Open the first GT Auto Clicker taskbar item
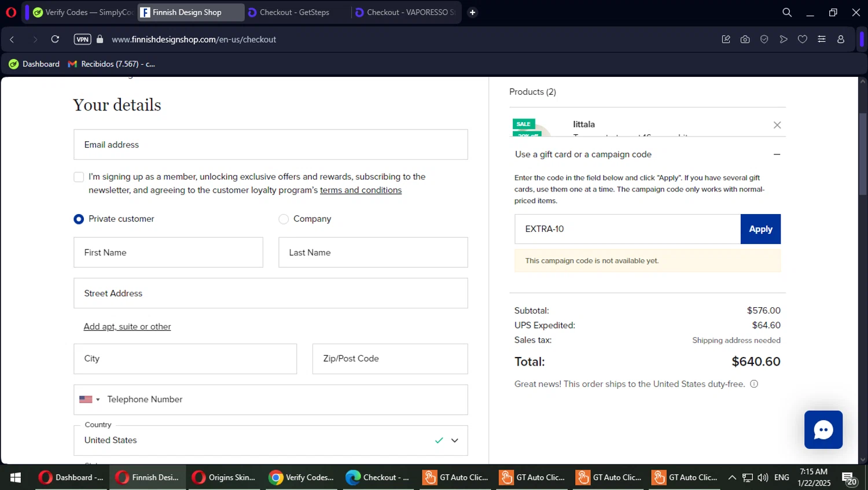This screenshot has height=490, width=868. click(x=456, y=477)
